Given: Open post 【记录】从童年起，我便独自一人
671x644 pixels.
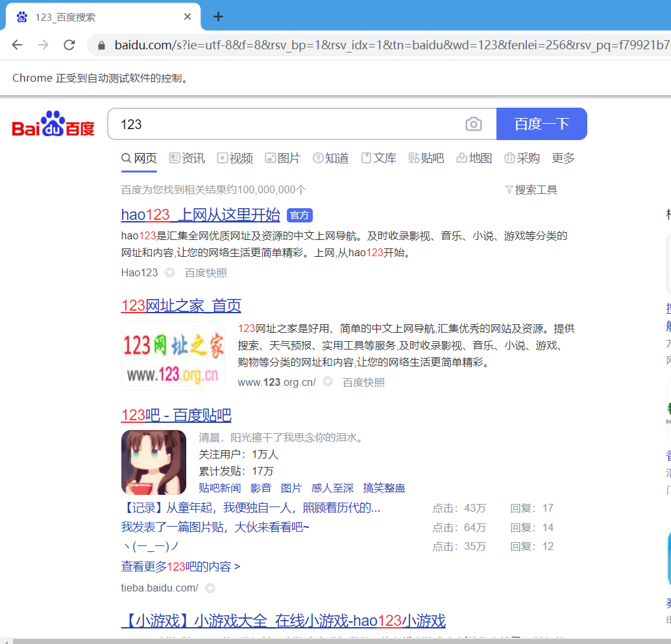Looking at the screenshot, I should coord(250,508).
